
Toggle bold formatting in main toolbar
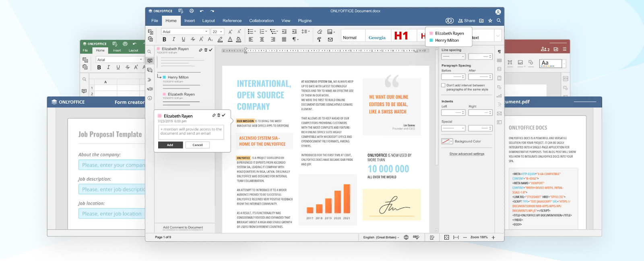pos(164,39)
